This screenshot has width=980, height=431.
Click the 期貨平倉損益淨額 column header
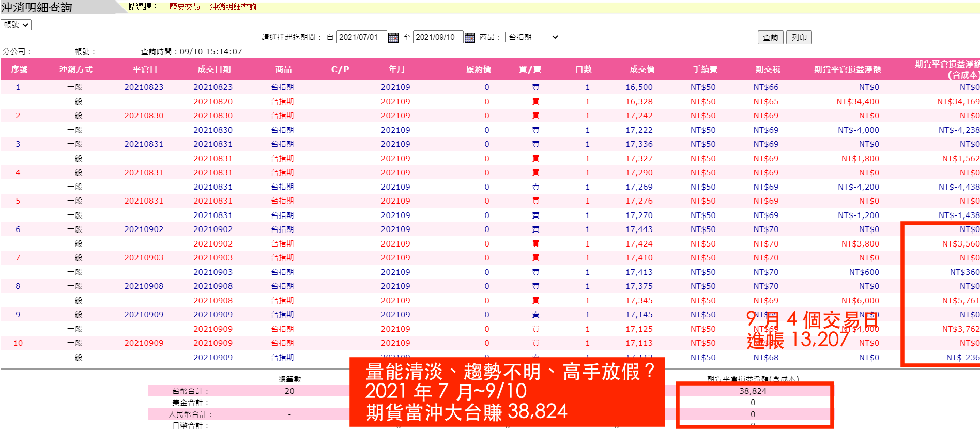pyautogui.click(x=847, y=69)
